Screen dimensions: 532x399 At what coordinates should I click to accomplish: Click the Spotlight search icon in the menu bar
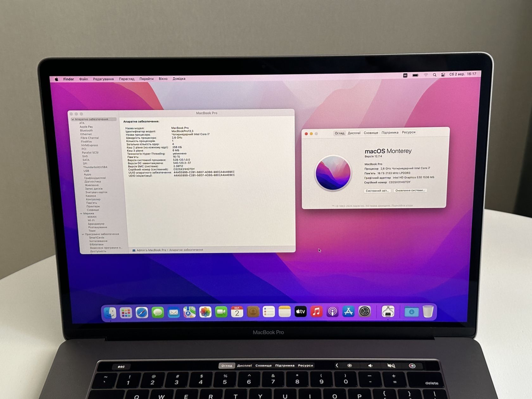pos(434,75)
